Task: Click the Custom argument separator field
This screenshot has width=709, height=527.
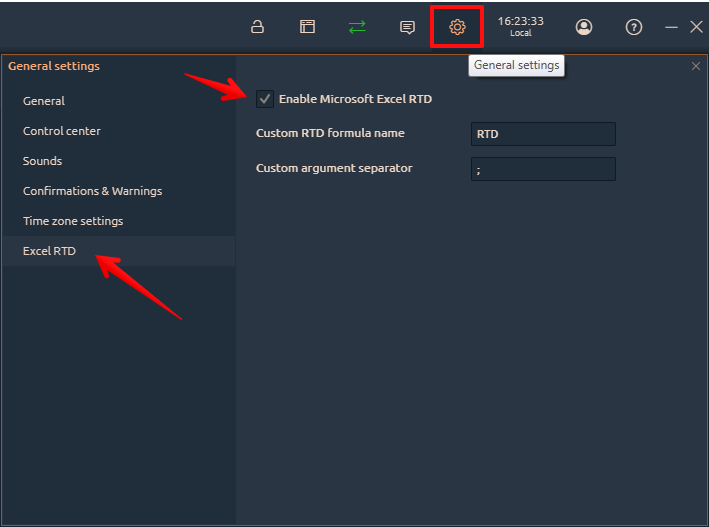Action: pos(543,169)
